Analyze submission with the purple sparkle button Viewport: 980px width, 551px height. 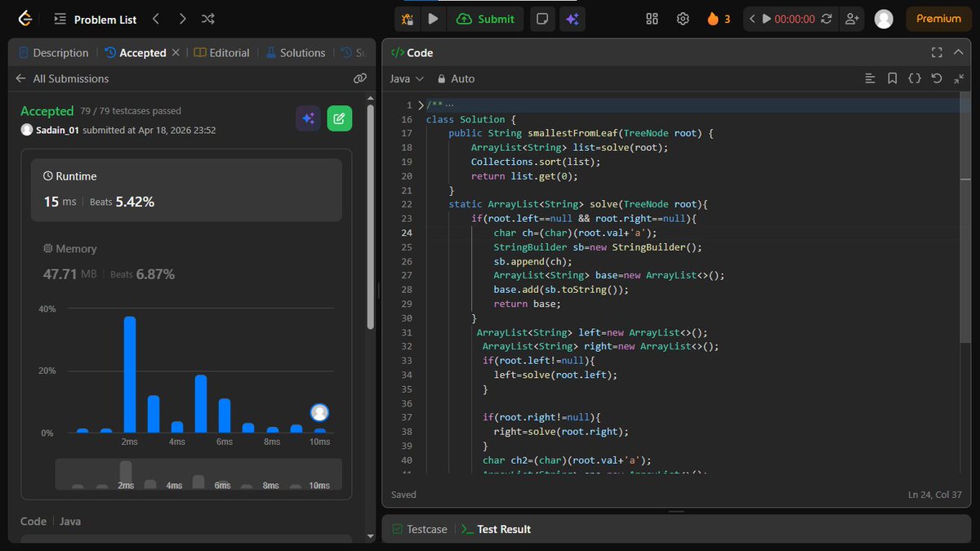tap(308, 118)
